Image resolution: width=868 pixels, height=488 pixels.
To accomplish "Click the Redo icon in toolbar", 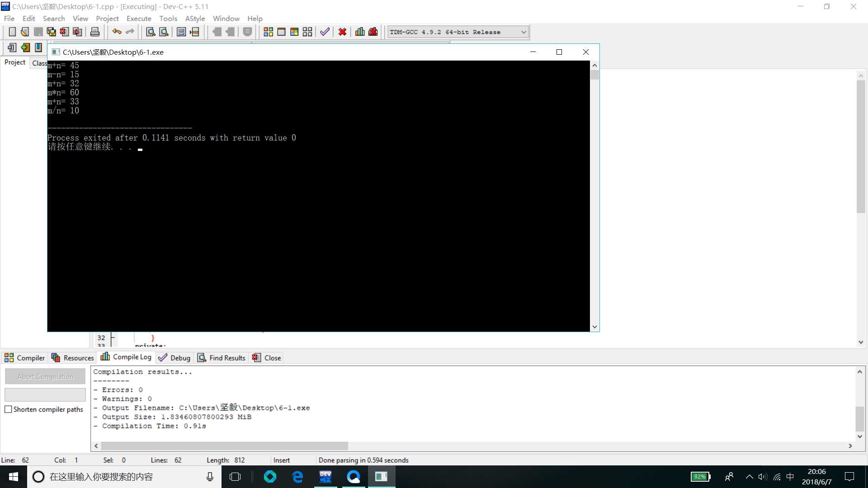I will click(130, 32).
